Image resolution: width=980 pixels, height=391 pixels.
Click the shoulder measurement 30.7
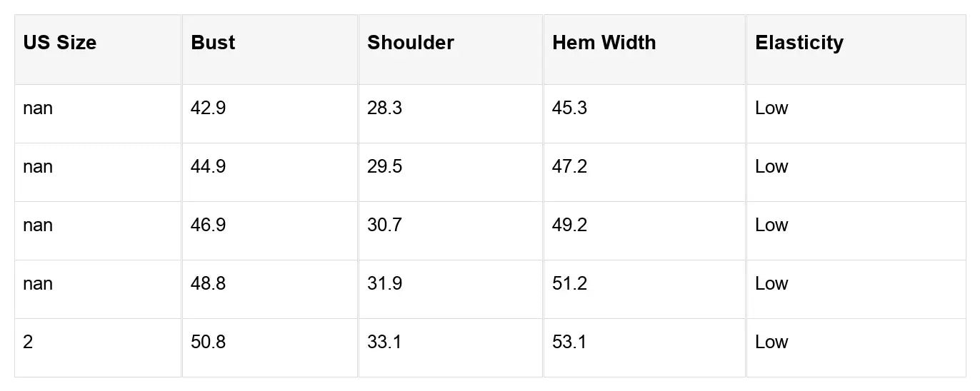(385, 225)
